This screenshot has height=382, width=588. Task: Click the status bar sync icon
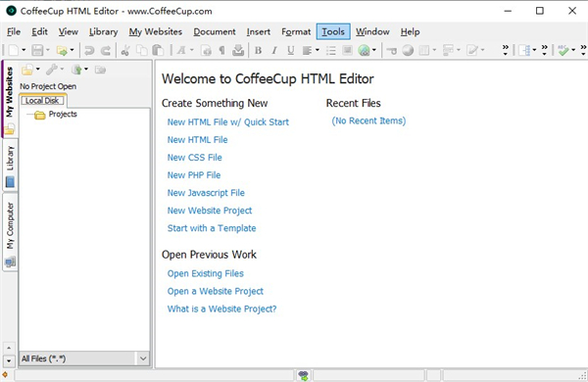click(304, 375)
